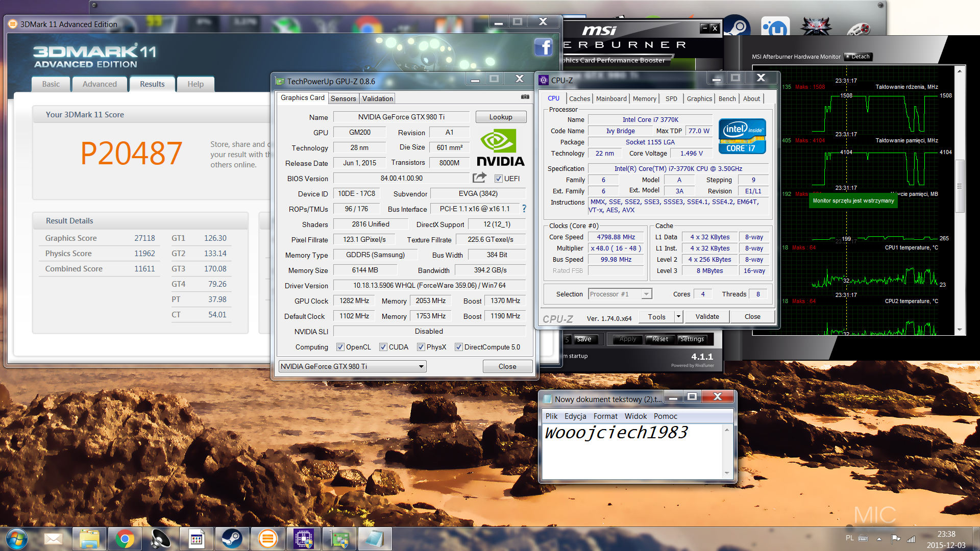Toggle the DirectCompute 5.0 checkbox
The image size is (980, 551).
(458, 347)
